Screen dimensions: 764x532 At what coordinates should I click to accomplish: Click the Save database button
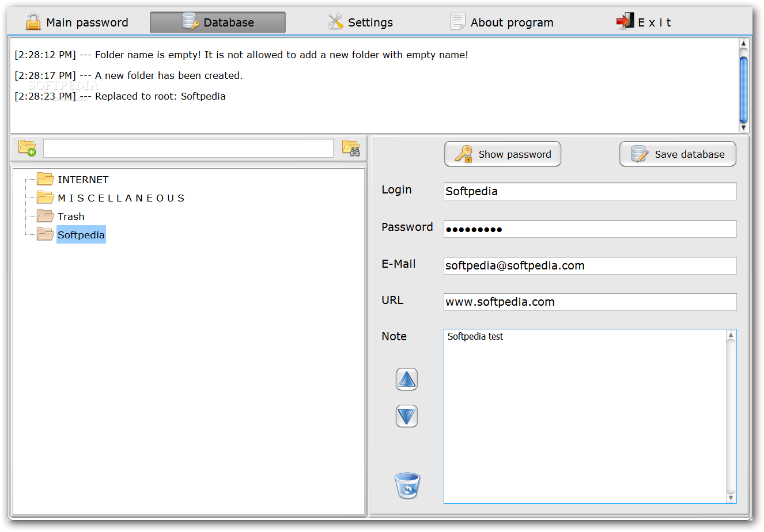(x=678, y=154)
